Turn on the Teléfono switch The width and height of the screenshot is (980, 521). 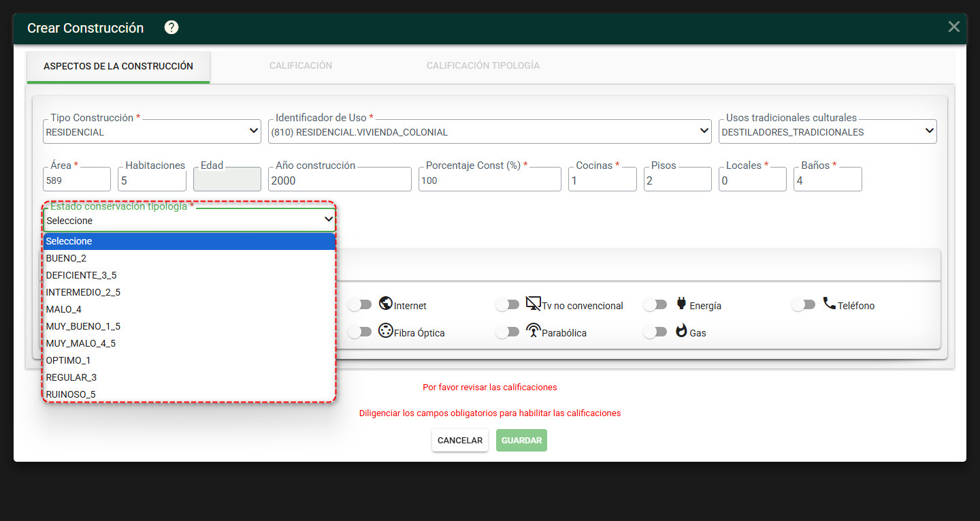[804, 305]
